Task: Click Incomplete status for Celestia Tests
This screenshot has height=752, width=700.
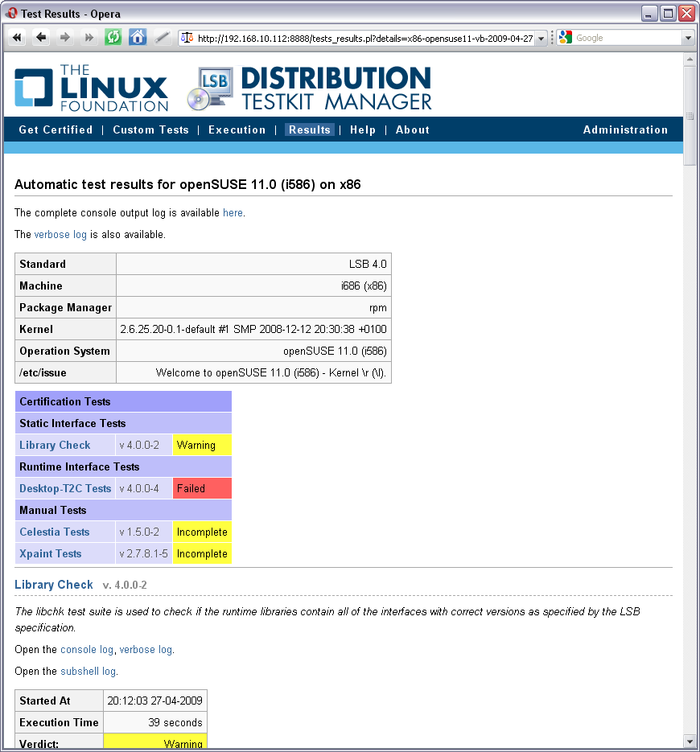Action: pos(202,532)
